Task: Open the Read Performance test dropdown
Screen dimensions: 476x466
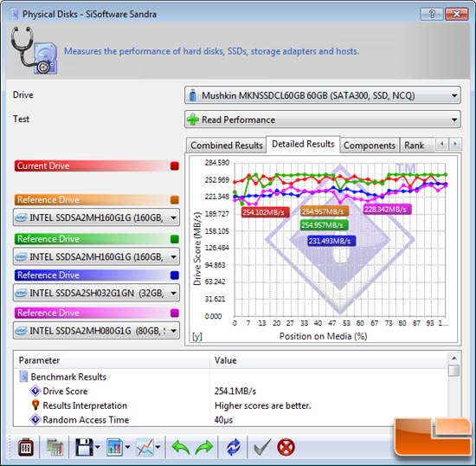Action: [x=323, y=120]
